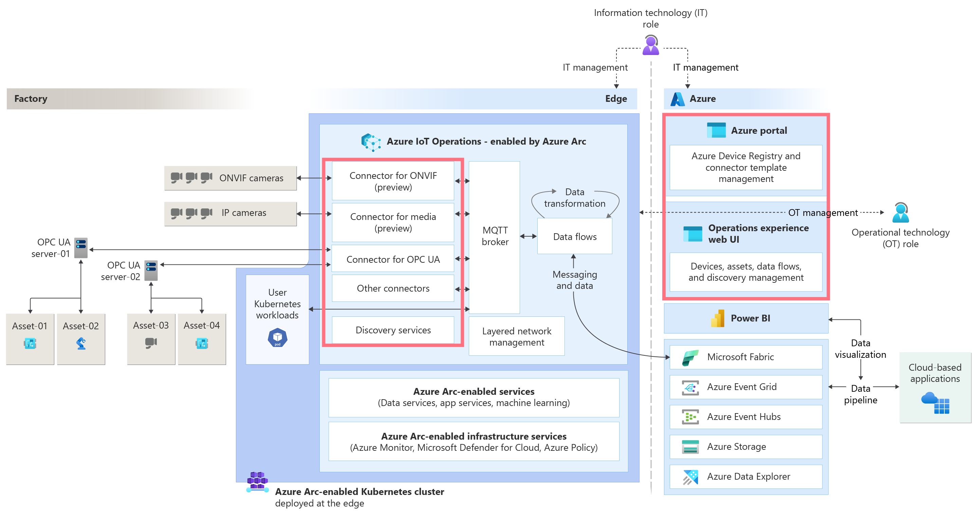Click the Azure portal heading
The width and height of the screenshot is (980, 517).
point(759,130)
